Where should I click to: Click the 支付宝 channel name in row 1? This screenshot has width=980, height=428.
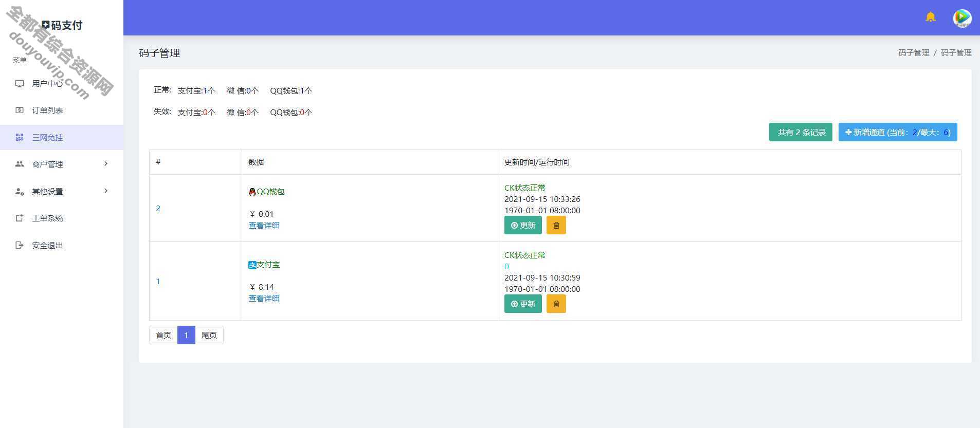coord(268,264)
